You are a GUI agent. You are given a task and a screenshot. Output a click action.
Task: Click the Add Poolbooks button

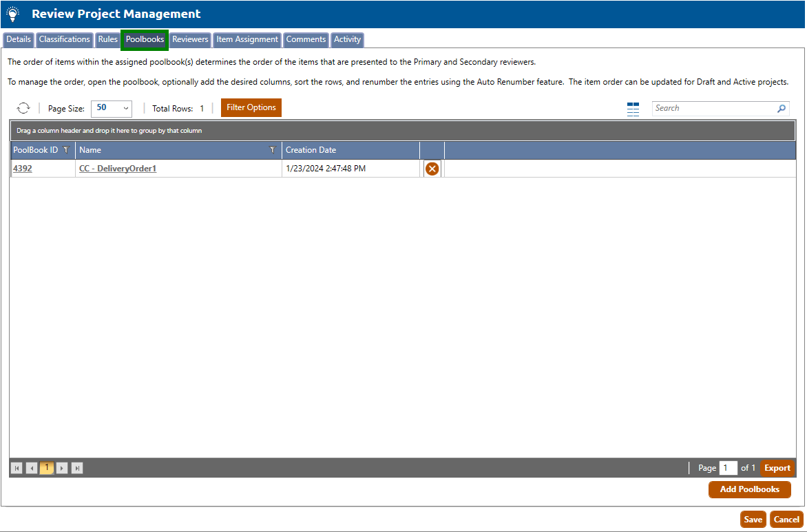tap(749, 489)
